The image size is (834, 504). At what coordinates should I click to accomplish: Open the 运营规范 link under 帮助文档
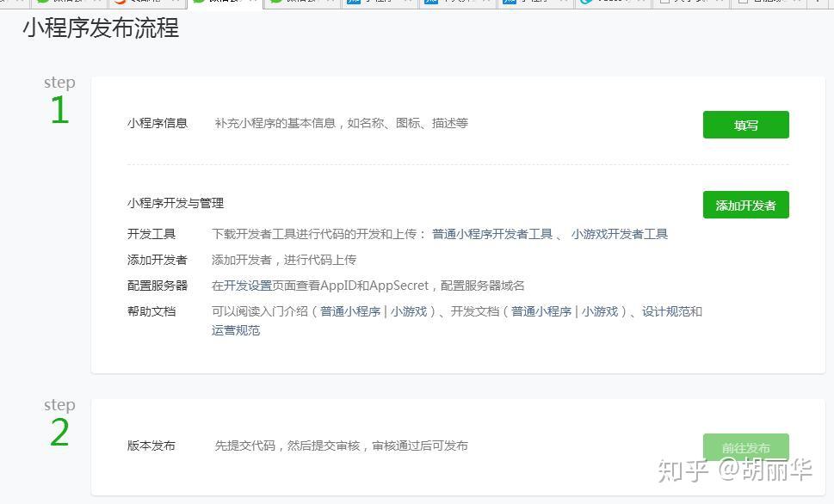tap(236, 330)
